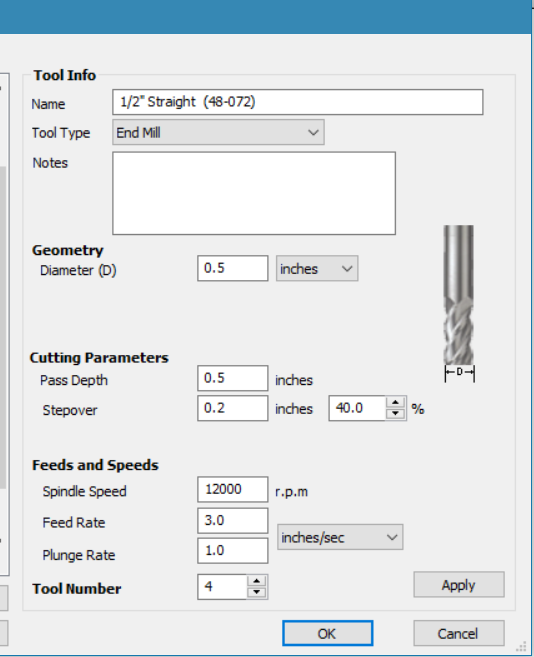534x657 pixels.
Task: Increase the Tool Number with up arrow
Action: pyautogui.click(x=257, y=581)
